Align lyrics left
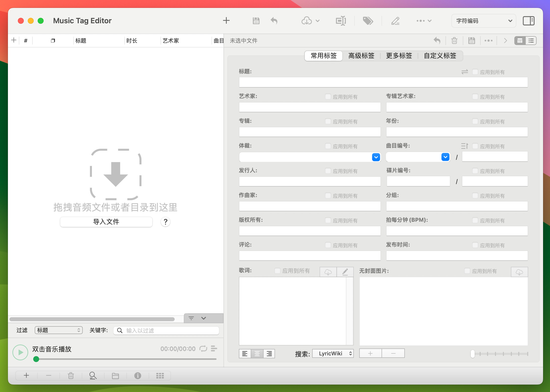Screen dimensions: 550x392 click(x=245, y=354)
